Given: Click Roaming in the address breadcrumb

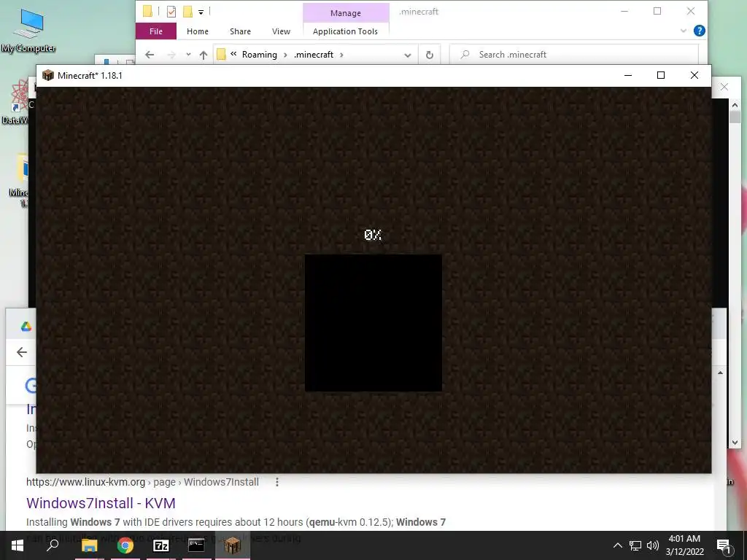Looking at the screenshot, I should (259, 55).
